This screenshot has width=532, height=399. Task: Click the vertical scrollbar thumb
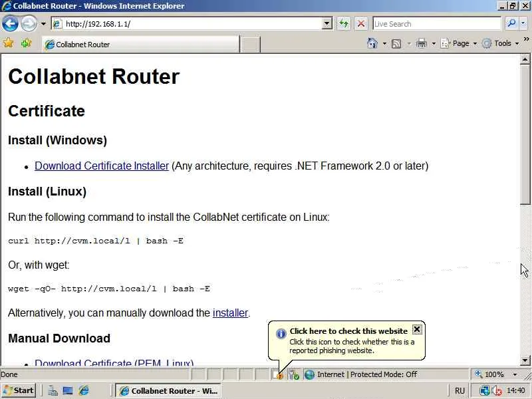click(525, 135)
